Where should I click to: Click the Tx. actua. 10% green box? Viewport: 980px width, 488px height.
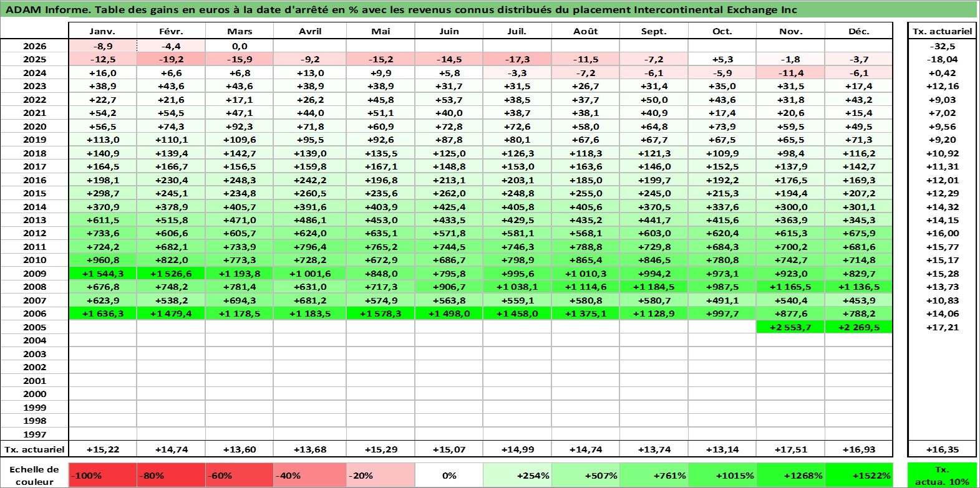pos(942,476)
